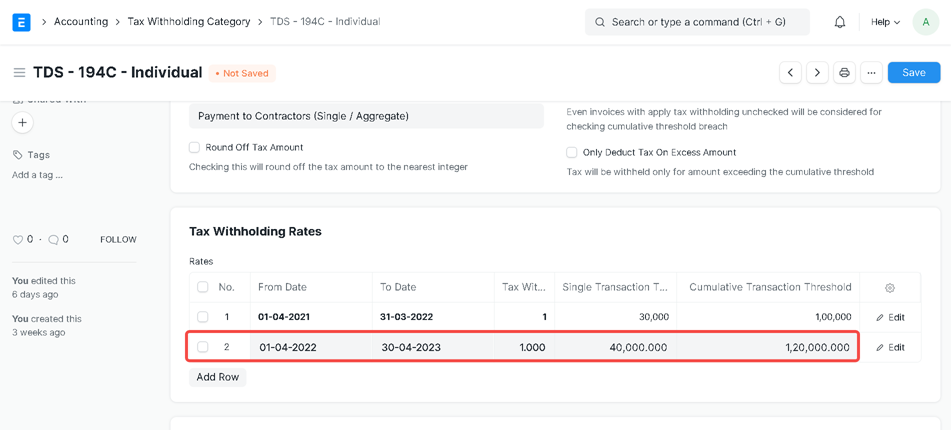The image size is (951, 430).
Task: Click the print icon button
Action: (x=844, y=73)
